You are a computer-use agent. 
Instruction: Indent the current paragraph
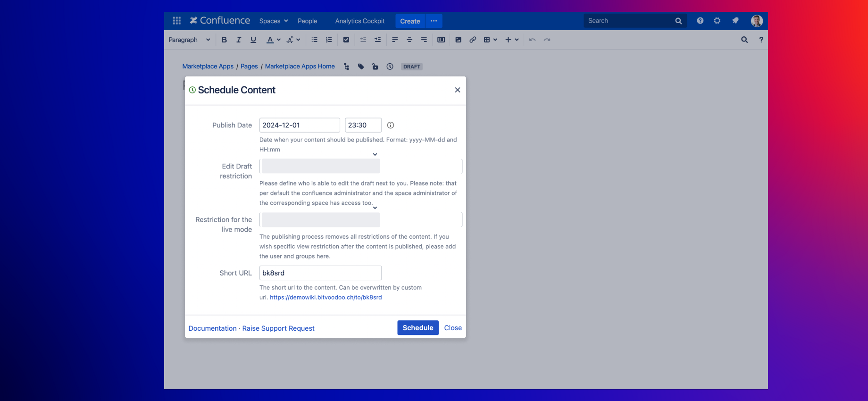click(x=377, y=40)
